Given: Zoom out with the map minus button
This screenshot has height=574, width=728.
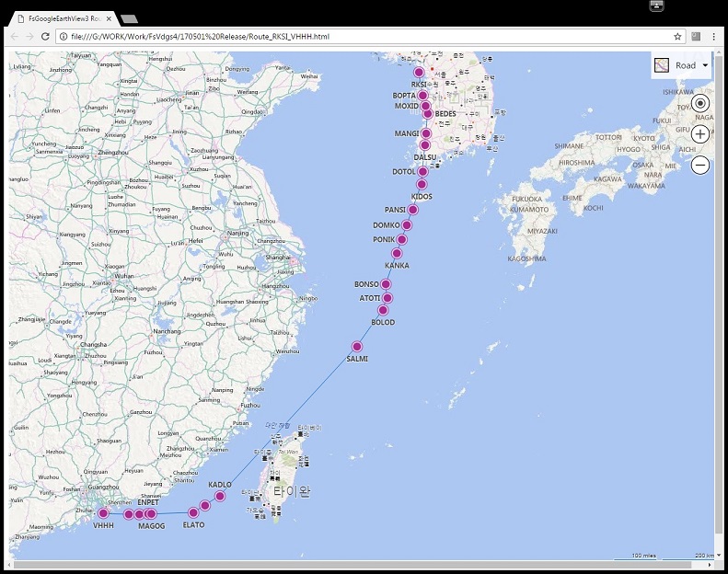Looking at the screenshot, I should point(700,165).
